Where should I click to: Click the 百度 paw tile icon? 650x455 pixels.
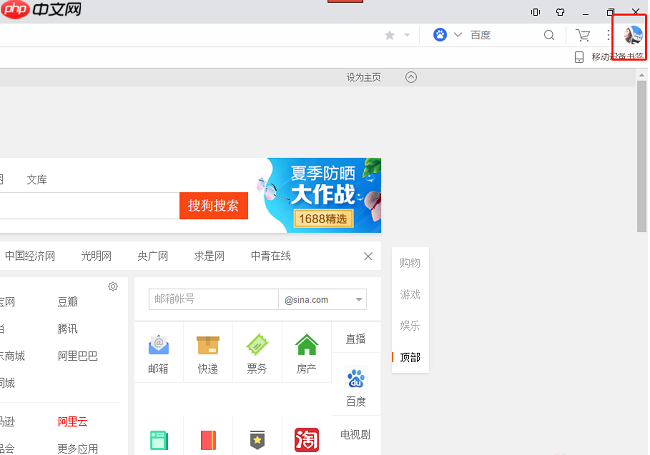(x=356, y=378)
